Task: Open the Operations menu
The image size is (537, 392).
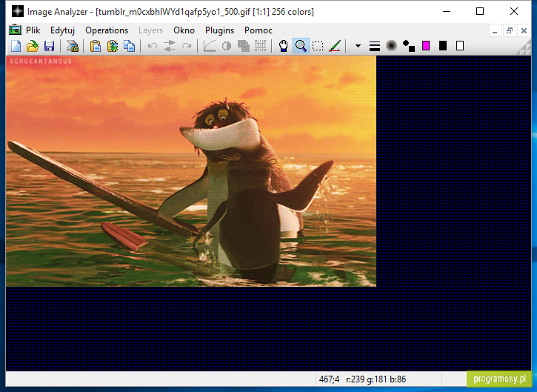Action: coord(107,30)
